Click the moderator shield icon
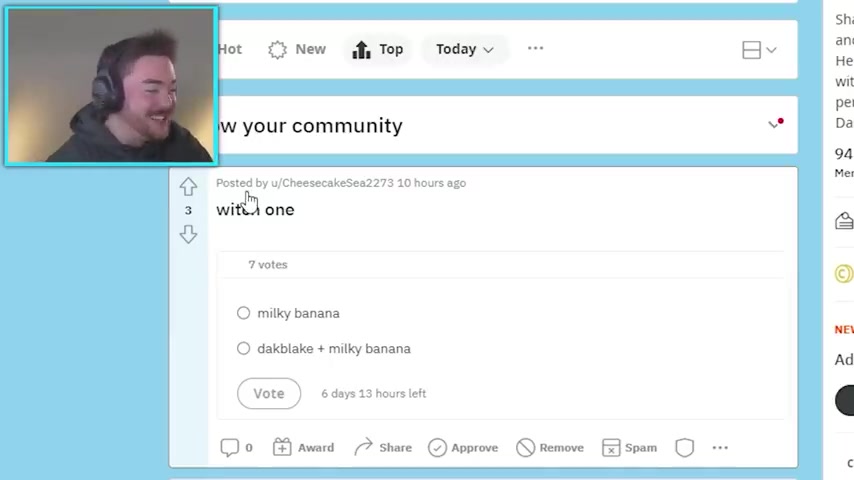 684,447
